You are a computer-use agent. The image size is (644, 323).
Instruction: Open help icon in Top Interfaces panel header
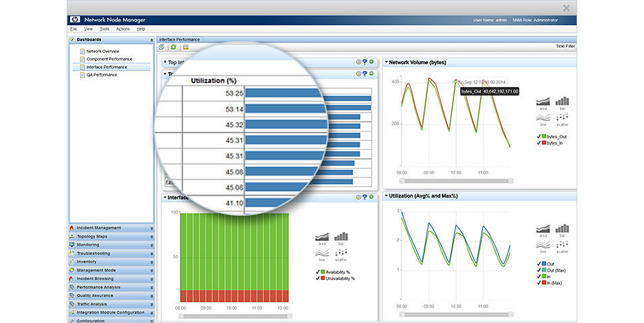pyautogui.click(x=364, y=62)
